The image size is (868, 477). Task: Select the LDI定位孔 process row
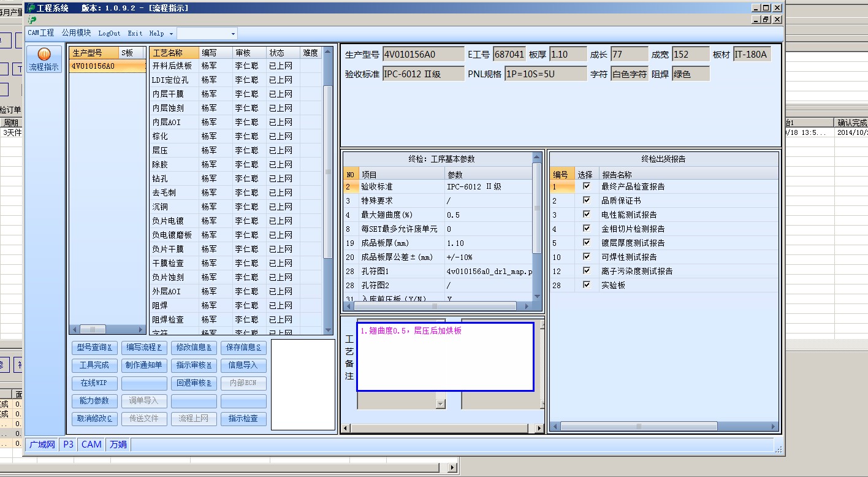pyautogui.click(x=236, y=80)
